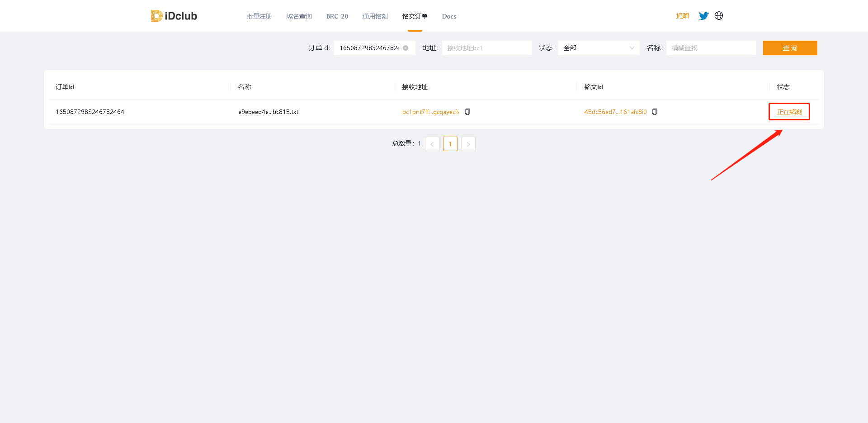Click the 铭文Id column header
Image resolution: width=868 pixels, height=423 pixels.
tap(594, 87)
